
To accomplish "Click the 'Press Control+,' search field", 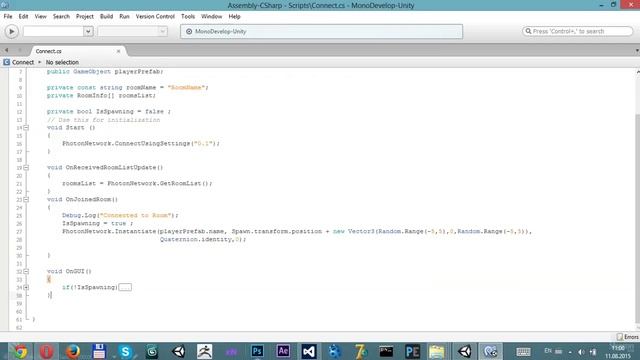I will 578,31.
